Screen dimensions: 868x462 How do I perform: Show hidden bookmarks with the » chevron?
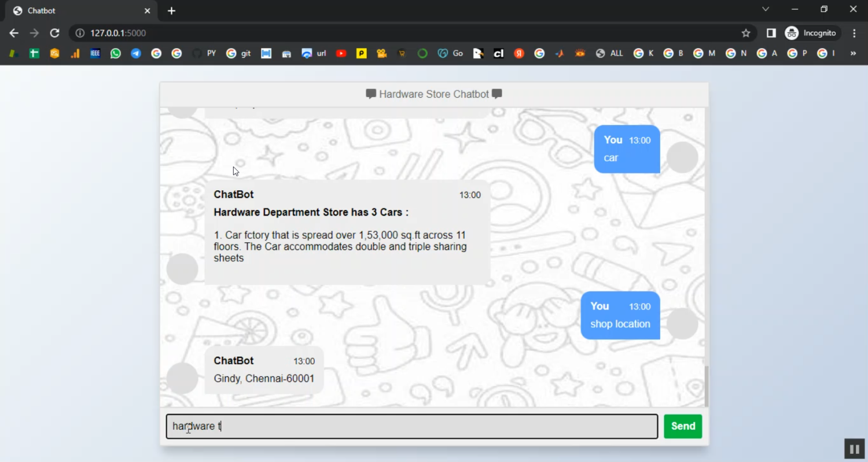[x=853, y=53]
